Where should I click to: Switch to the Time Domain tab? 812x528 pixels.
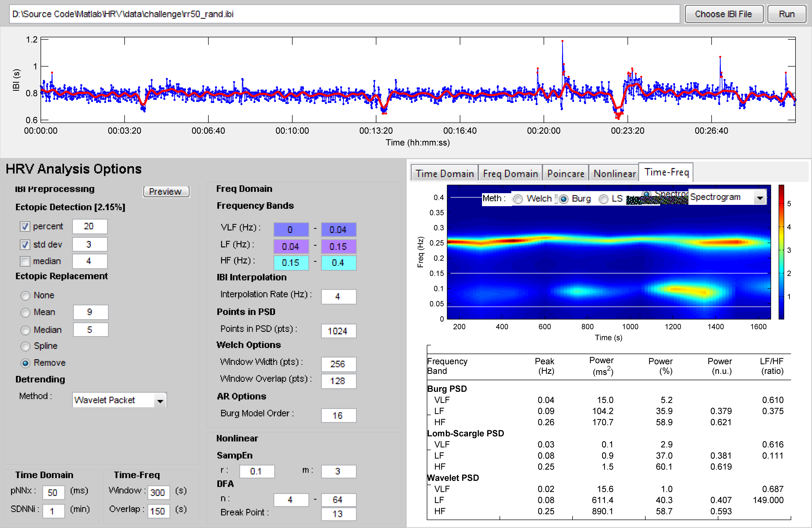point(444,174)
